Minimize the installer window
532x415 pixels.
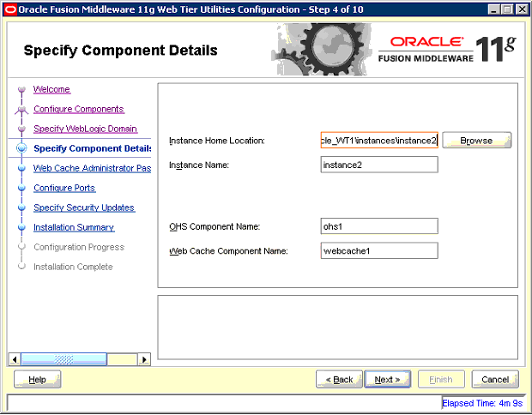tap(493, 9)
